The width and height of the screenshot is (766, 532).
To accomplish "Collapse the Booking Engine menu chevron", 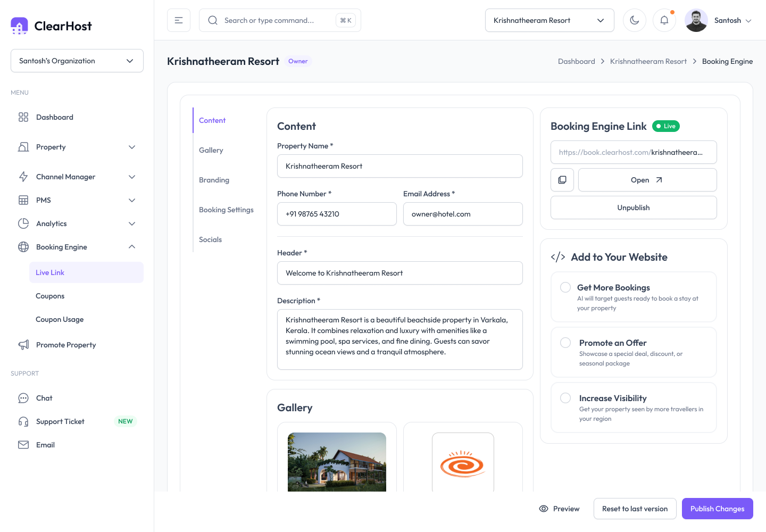I will [x=132, y=247].
